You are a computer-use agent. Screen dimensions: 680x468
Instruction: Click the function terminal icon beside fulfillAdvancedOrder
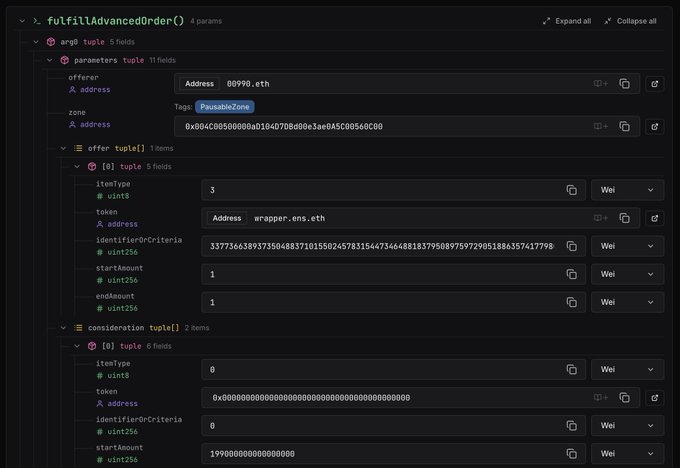[37, 21]
